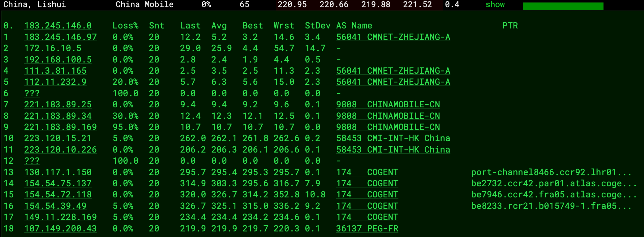Click the 262.0 last value on hop 10
The image size is (644, 237).
(193, 138)
